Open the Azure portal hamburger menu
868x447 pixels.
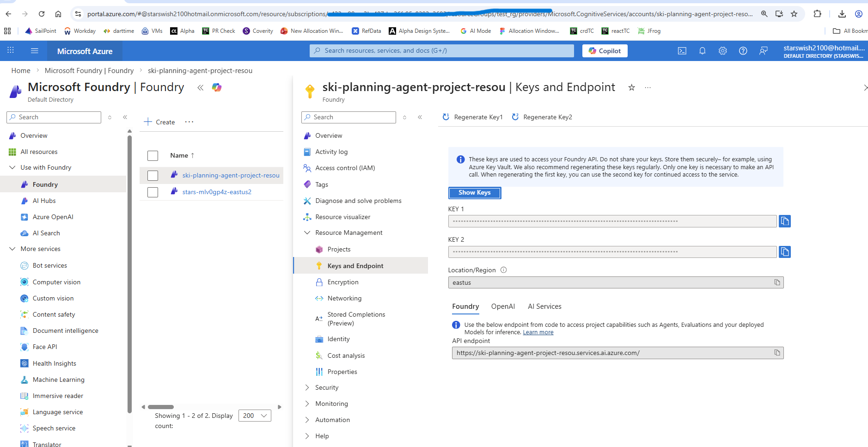34,51
